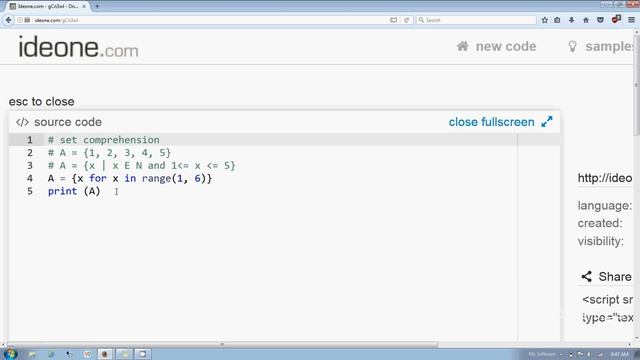Click code line with 'x E N and 1<= x <= 5'
Viewport: 640px width, 360px height.
coord(141,166)
